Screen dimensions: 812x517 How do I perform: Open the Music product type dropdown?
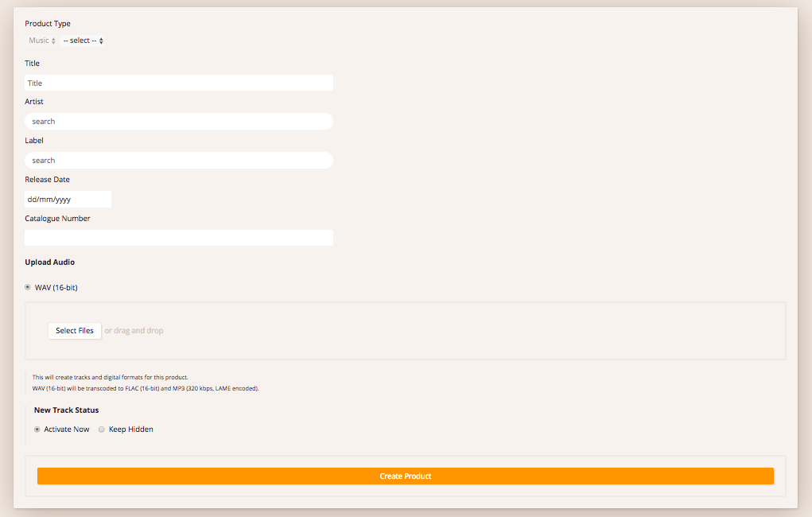tap(41, 41)
